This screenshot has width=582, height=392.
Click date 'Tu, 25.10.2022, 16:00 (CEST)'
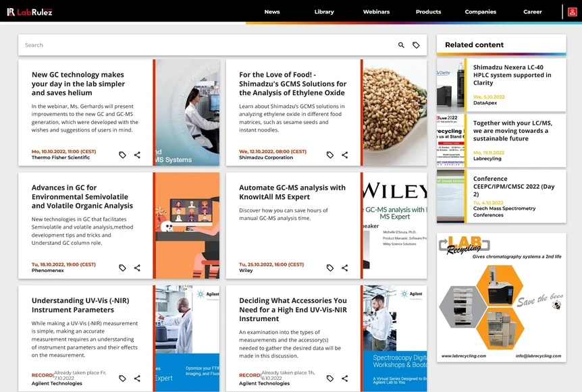(271, 264)
